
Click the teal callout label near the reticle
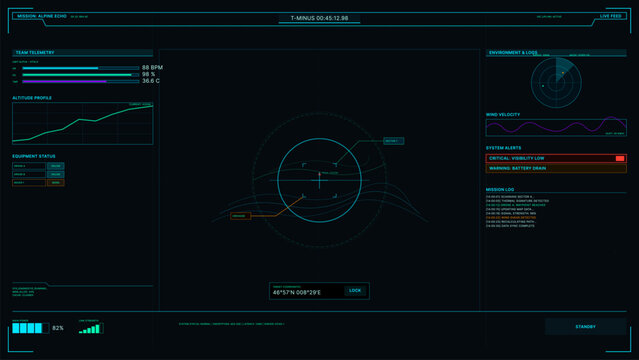tap(393, 141)
